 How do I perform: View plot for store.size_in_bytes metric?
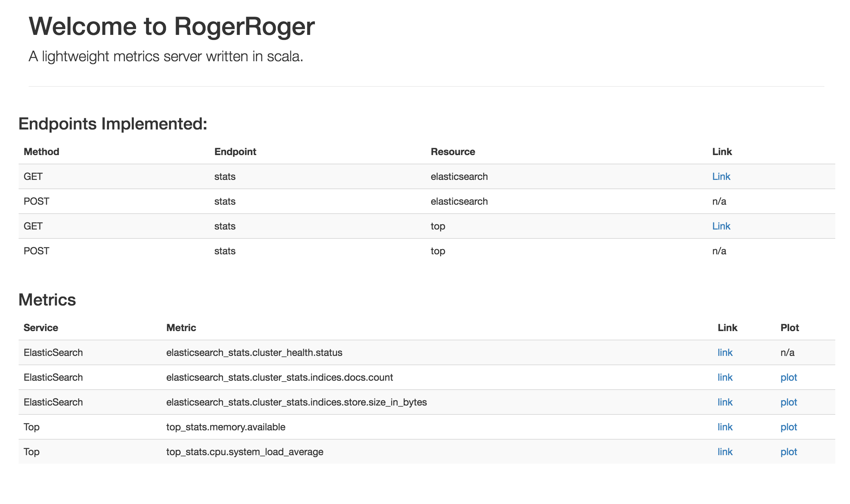pos(788,402)
